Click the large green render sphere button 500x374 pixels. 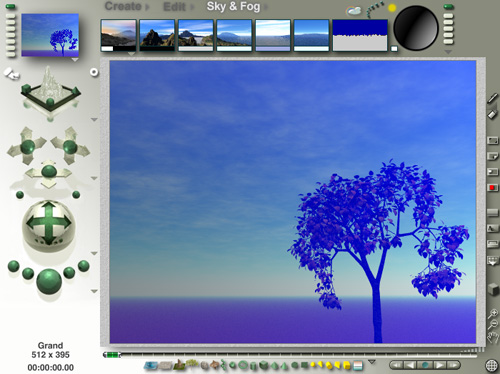coord(49,281)
